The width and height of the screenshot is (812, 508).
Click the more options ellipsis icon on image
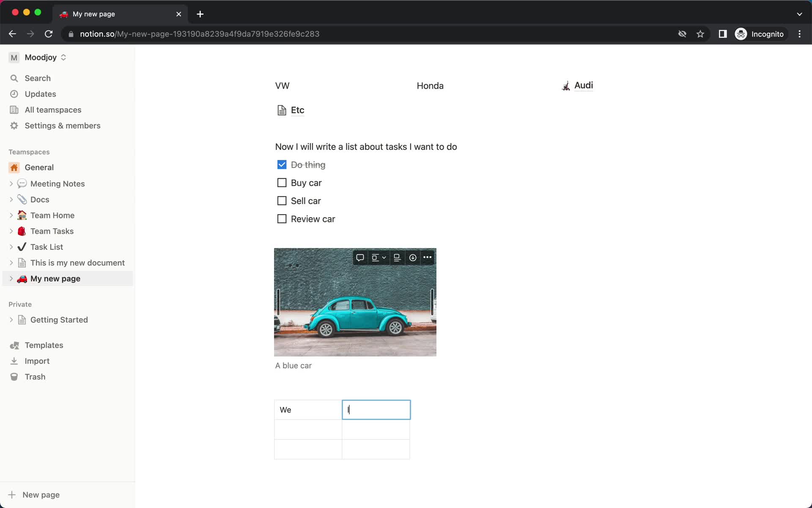(427, 257)
